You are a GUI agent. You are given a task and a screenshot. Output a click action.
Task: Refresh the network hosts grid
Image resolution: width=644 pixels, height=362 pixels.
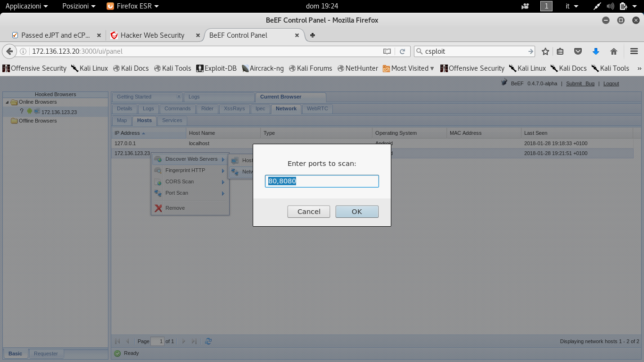[208, 341]
